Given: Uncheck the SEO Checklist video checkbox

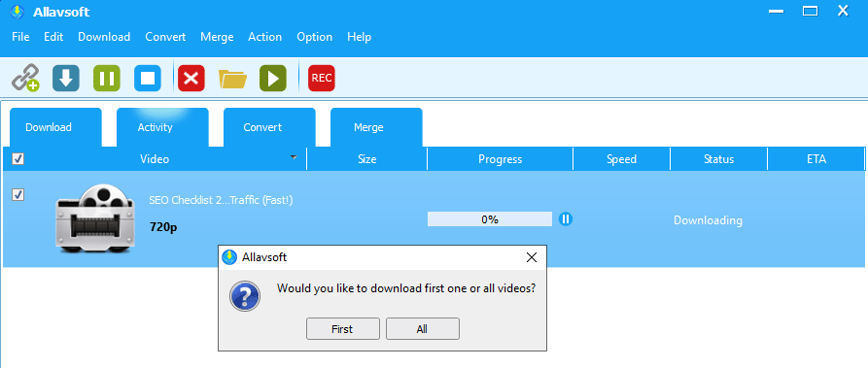Looking at the screenshot, I should tap(17, 194).
